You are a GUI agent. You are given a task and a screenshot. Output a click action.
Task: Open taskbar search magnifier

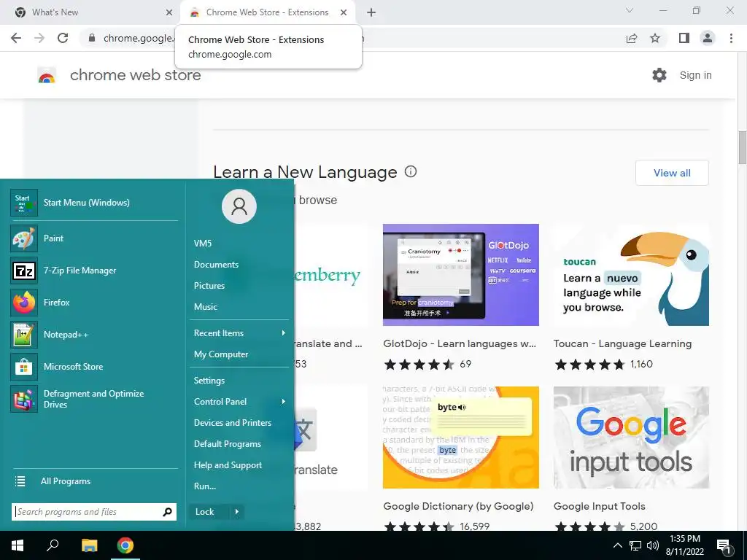[53, 545]
